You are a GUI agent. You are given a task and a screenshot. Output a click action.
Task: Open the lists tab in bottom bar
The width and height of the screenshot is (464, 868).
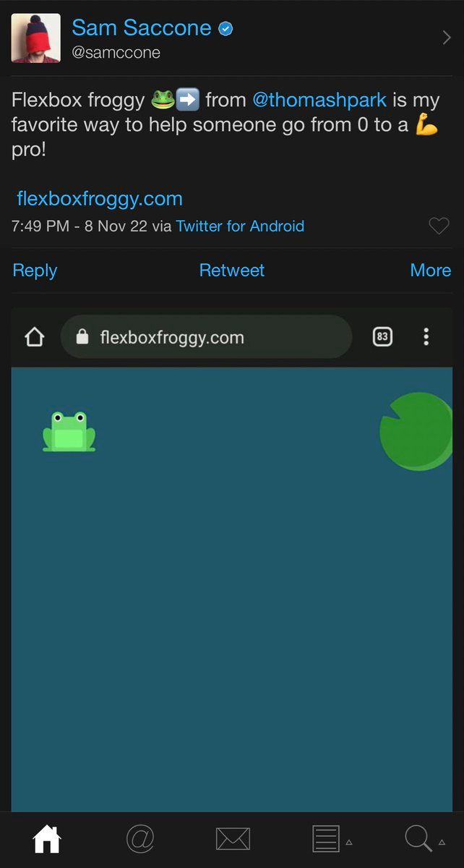tap(326, 839)
